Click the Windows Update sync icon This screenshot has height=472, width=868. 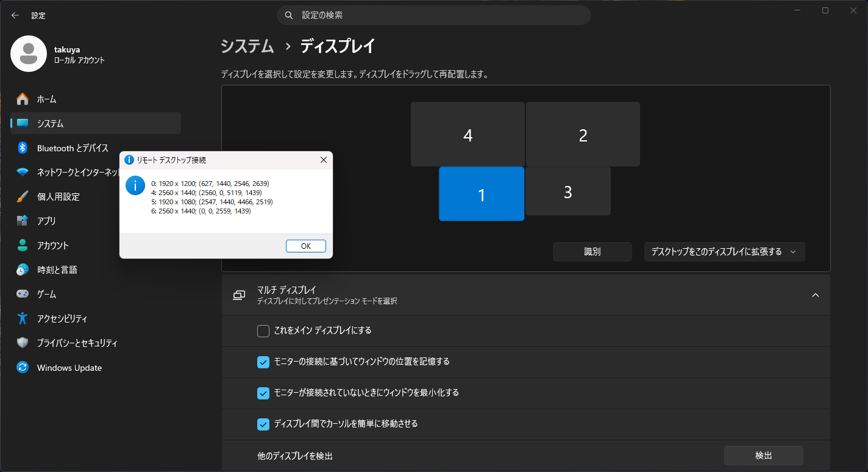click(x=23, y=367)
